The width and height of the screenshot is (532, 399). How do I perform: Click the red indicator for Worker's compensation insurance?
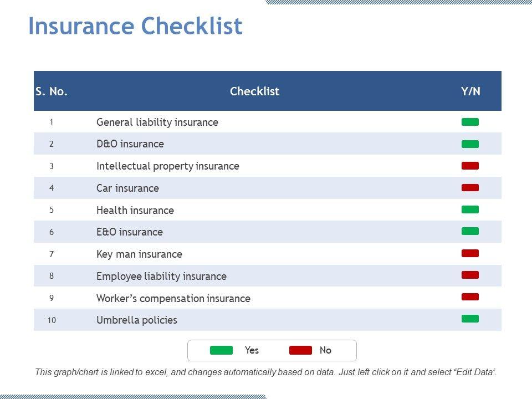click(470, 296)
